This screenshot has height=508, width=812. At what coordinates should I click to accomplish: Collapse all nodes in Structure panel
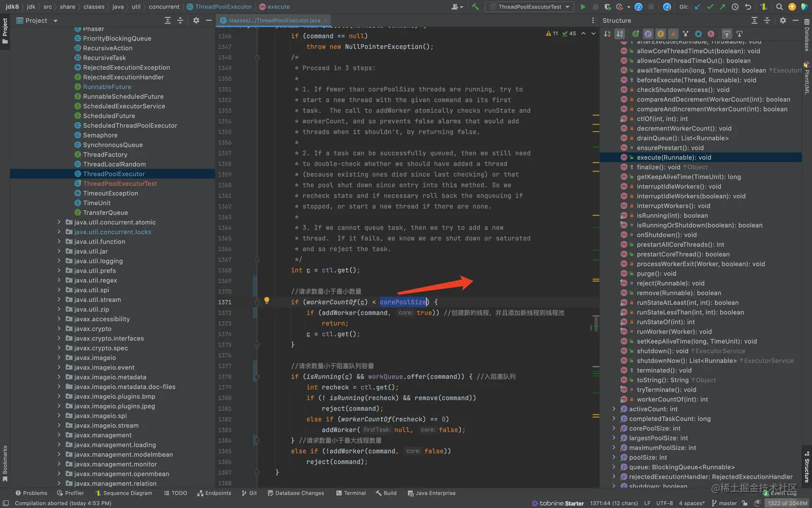click(x=767, y=20)
